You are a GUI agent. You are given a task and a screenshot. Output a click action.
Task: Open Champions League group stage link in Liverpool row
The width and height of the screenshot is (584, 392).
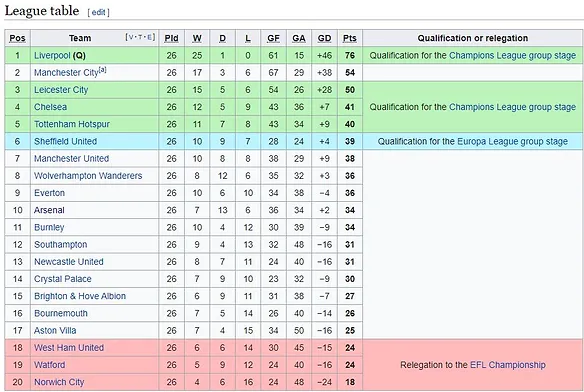tap(512, 56)
